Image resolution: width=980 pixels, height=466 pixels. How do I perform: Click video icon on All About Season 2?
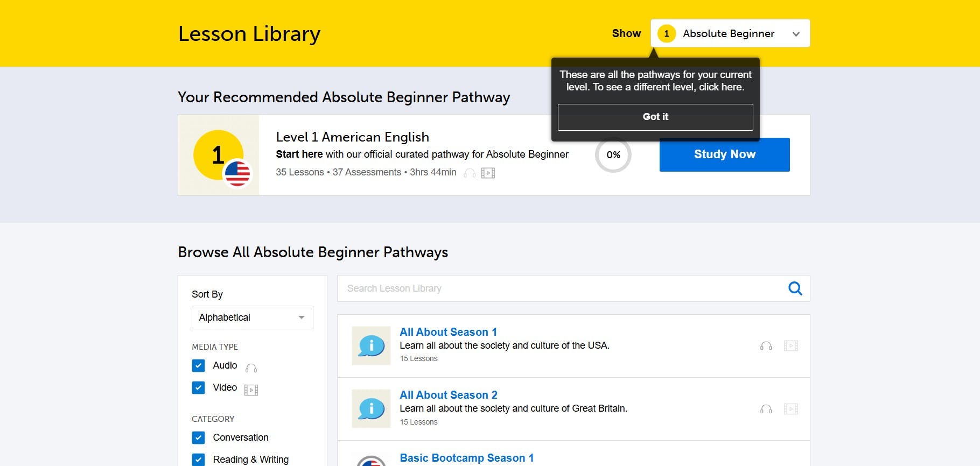790,409
